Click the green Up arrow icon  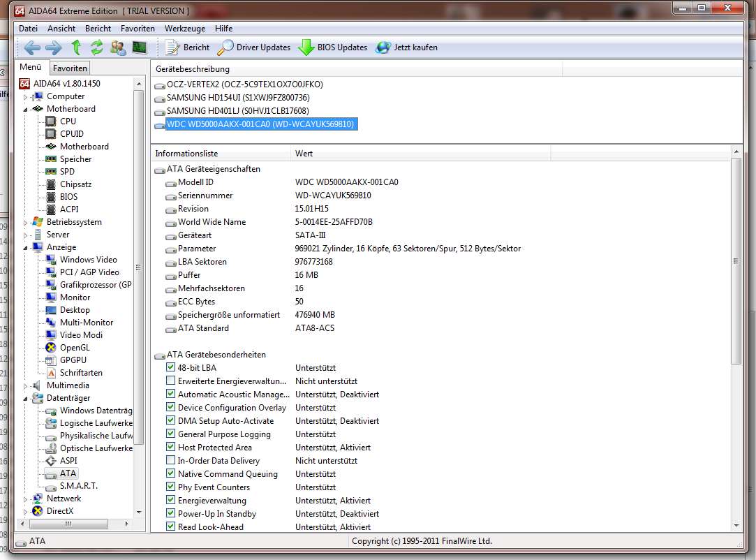[x=76, y=47]
